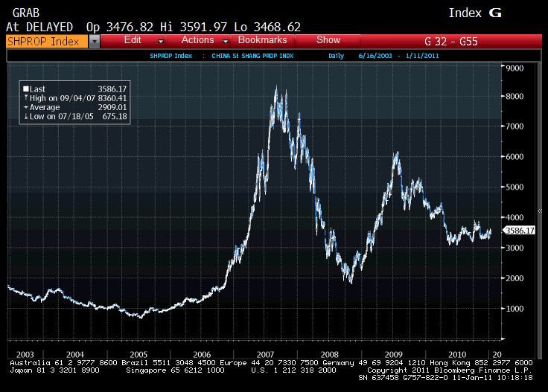This screenshot has height=392, width=548.
Task: Click the Last legend square icon
Action: 26,89
